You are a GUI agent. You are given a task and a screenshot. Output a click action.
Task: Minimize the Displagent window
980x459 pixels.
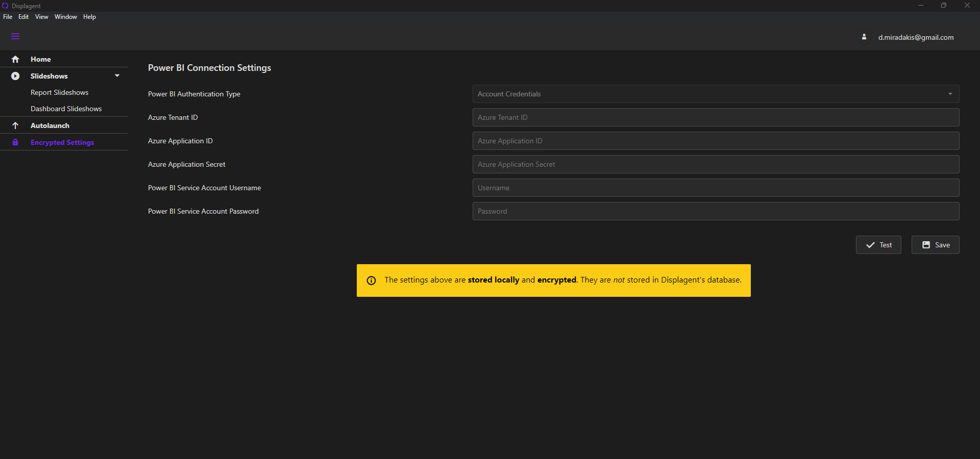[921, 6]
